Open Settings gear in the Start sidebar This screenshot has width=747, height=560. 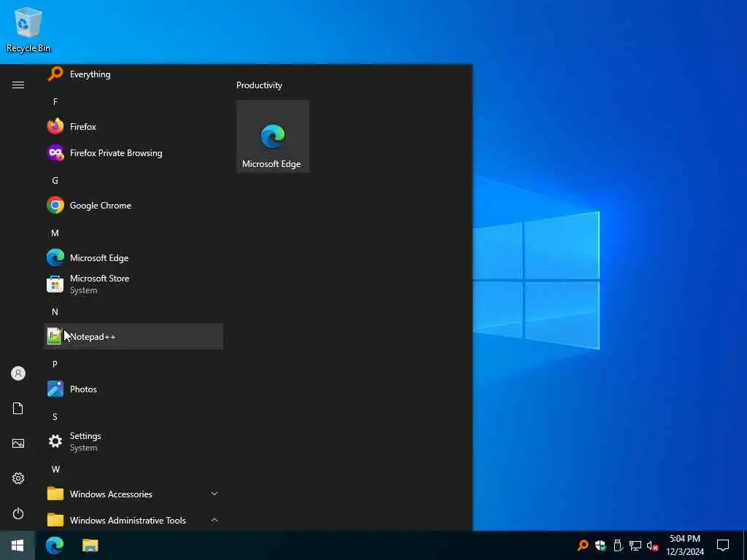[18, 478]
